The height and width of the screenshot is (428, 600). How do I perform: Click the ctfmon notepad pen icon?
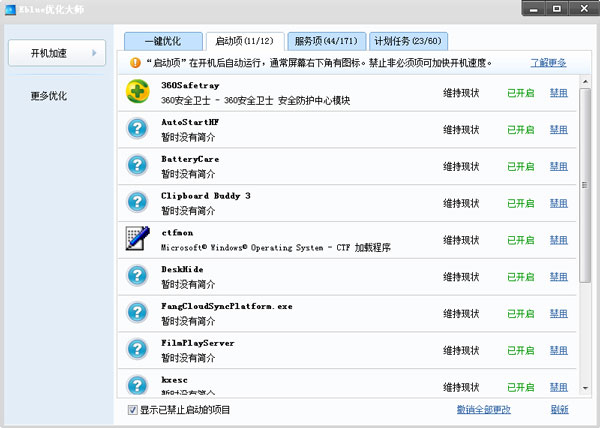tap(137, 238)
